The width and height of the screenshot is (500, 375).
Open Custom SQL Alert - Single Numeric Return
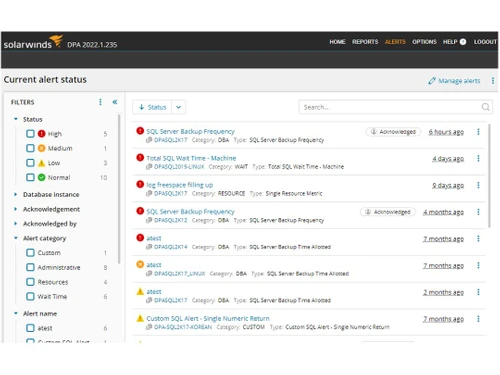coord(208,318)
